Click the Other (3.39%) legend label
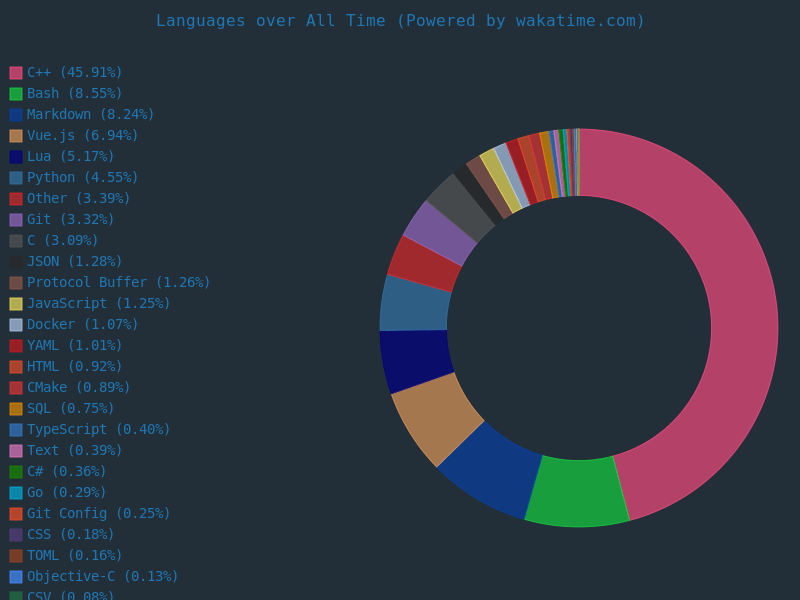Screen dimensions: 800x600 78,199
